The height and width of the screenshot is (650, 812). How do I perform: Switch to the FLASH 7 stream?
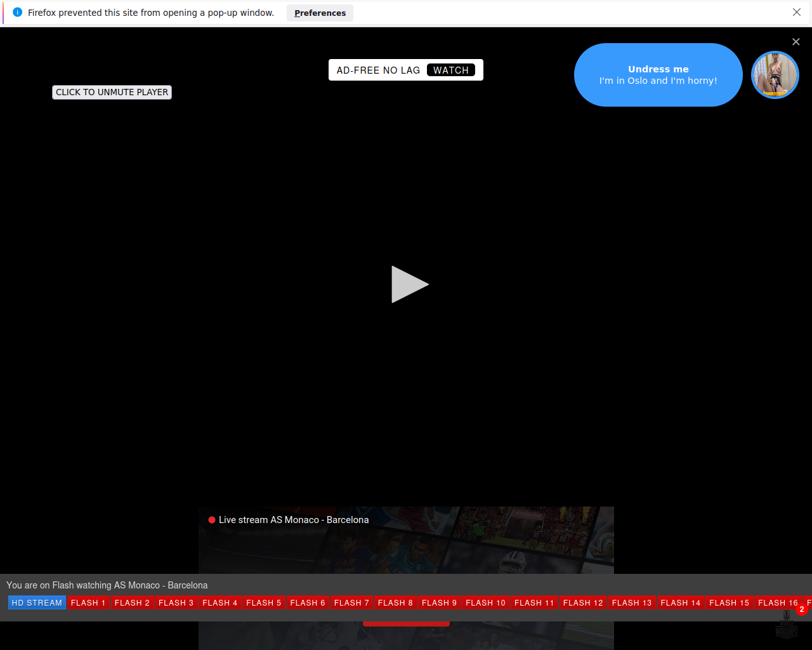[351, 602]
